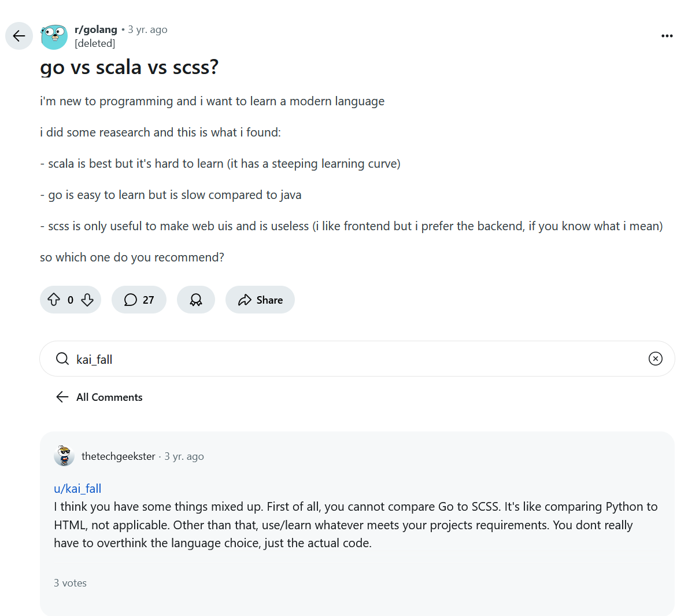This screenshot has height=616, width=688.
Task: Open the r/golang subreddit link
Action: (96, 29)
